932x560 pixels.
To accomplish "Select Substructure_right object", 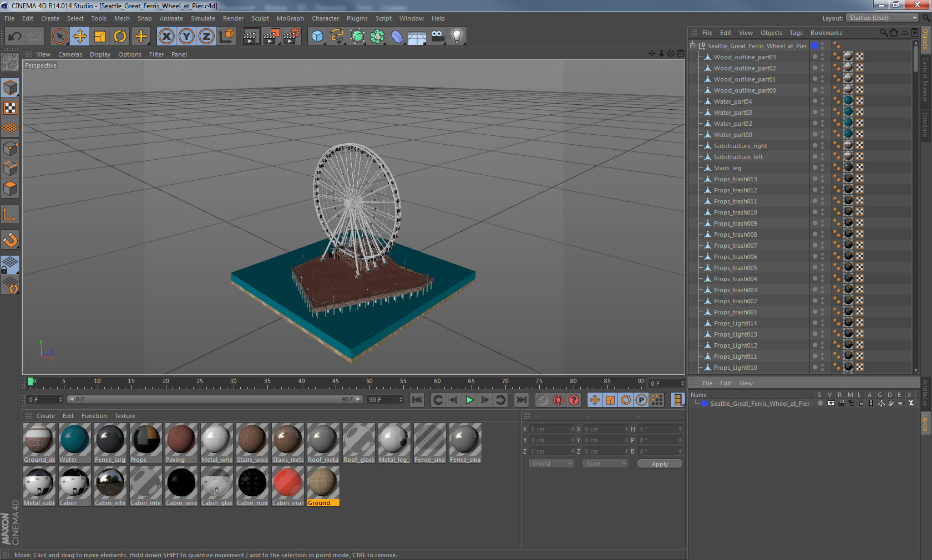I will click(740, 146).
